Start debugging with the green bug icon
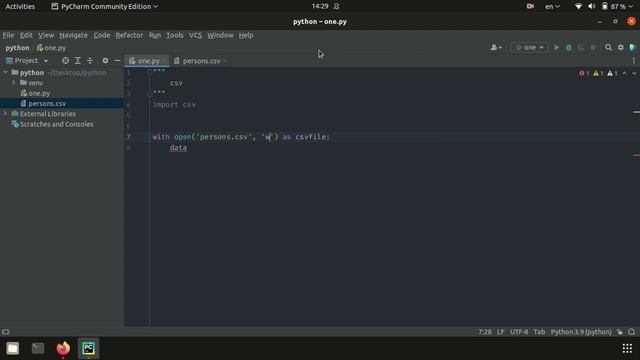Screen dimensions: 640x360 569,48
